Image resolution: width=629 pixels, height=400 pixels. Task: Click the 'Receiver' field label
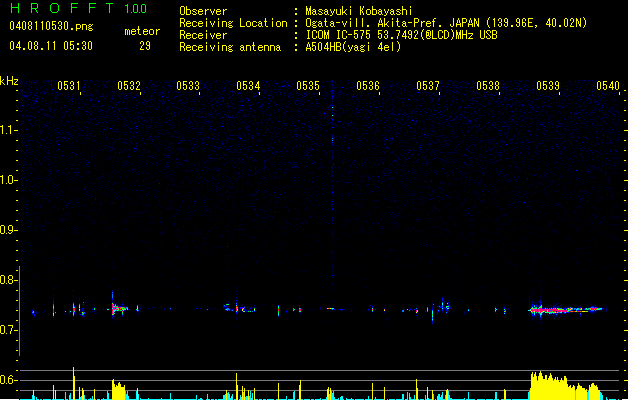tap(203, 35)
